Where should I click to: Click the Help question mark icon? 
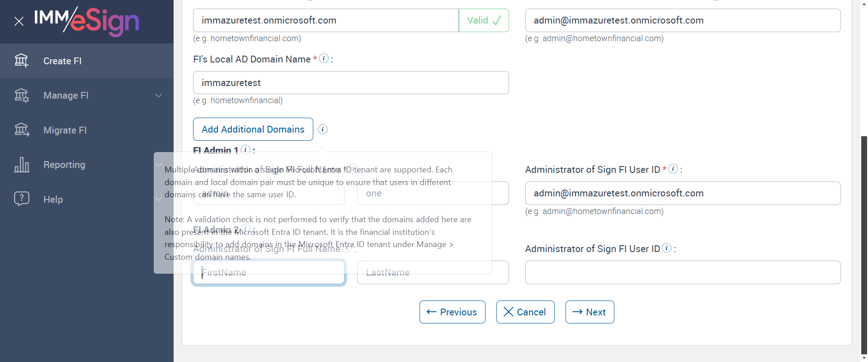pyautogui.click(x=21, y=199)
